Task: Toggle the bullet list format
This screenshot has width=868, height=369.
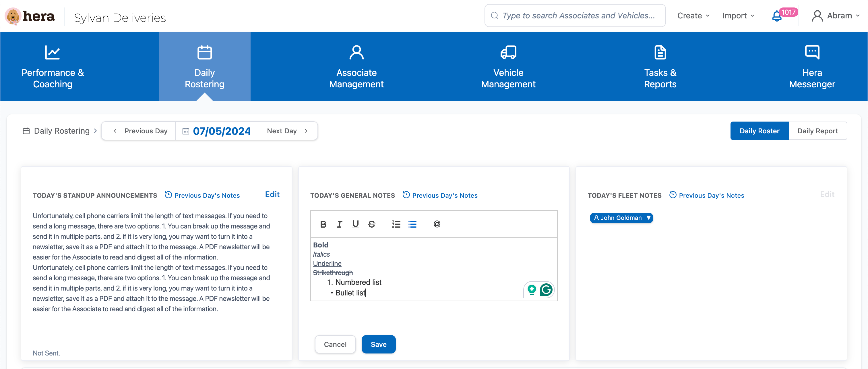Action: tap(412, 224)
